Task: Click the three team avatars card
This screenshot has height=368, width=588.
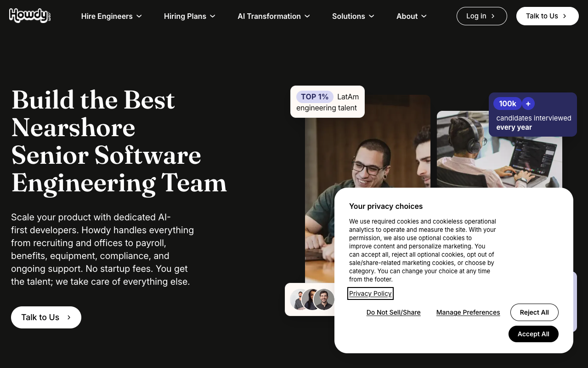Action: pyautogui.click(x=310, y=299)
